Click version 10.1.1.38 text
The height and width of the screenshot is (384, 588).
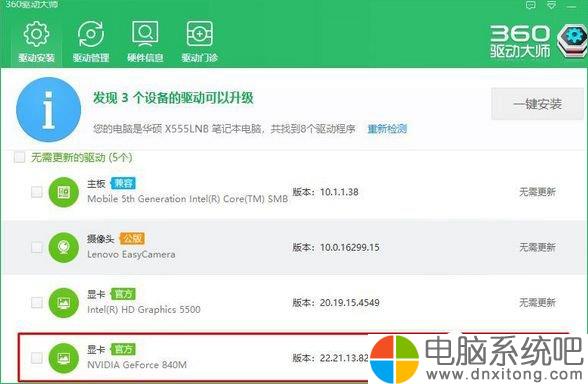[x=339, y=192]
